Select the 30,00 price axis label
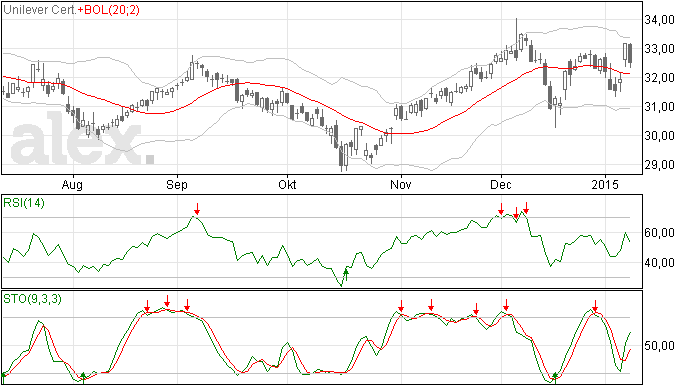The height and width of the screenshot is (387, 690). point(659,136)
